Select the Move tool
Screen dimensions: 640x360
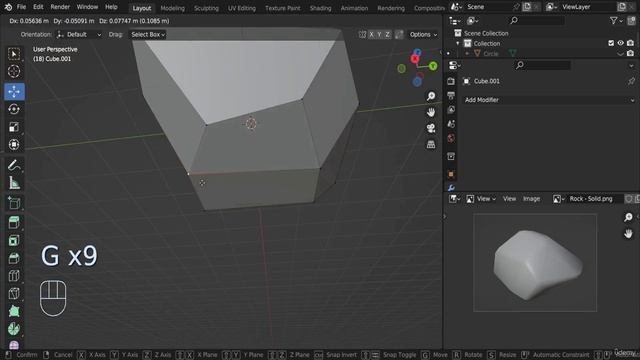coord(14,91)
